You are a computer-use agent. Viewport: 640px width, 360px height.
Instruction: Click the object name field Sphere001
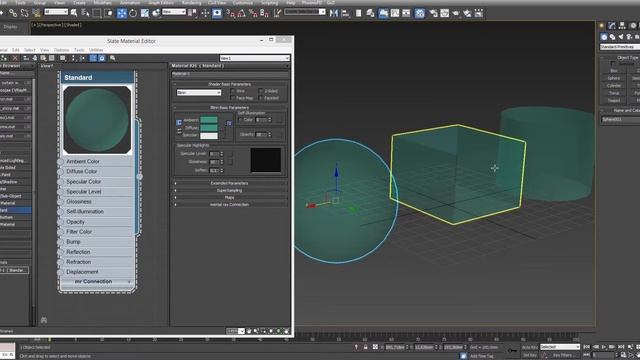pyautogui.click(x=620, y=120)
